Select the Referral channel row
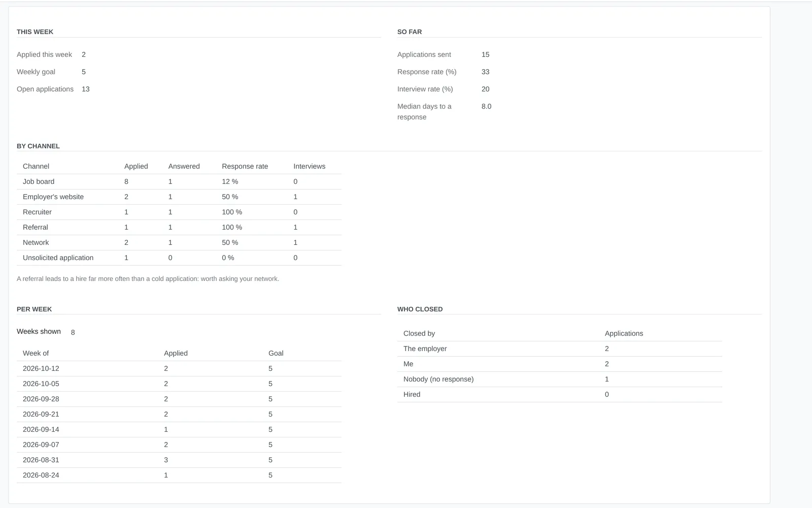The image size is (812, 508). coord(179,227)
